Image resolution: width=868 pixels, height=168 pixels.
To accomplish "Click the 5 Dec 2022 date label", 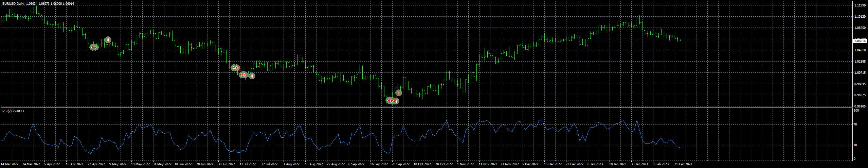I will [530, 164].
